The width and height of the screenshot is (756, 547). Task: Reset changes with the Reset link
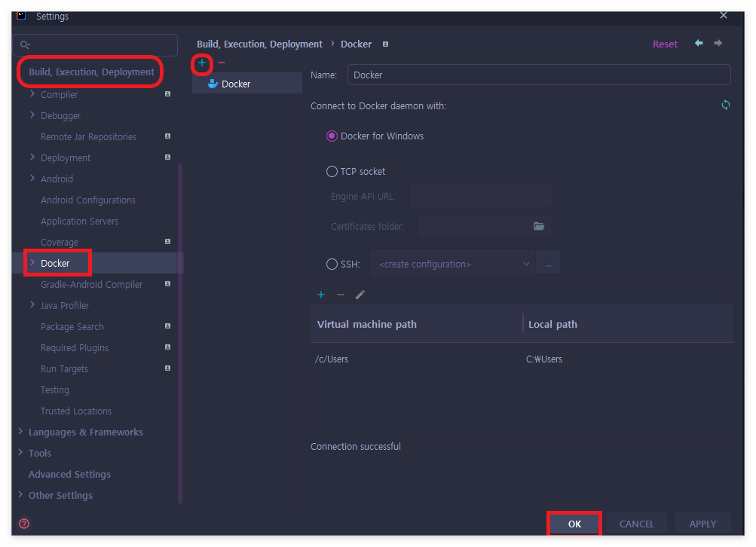pos(665,44)
